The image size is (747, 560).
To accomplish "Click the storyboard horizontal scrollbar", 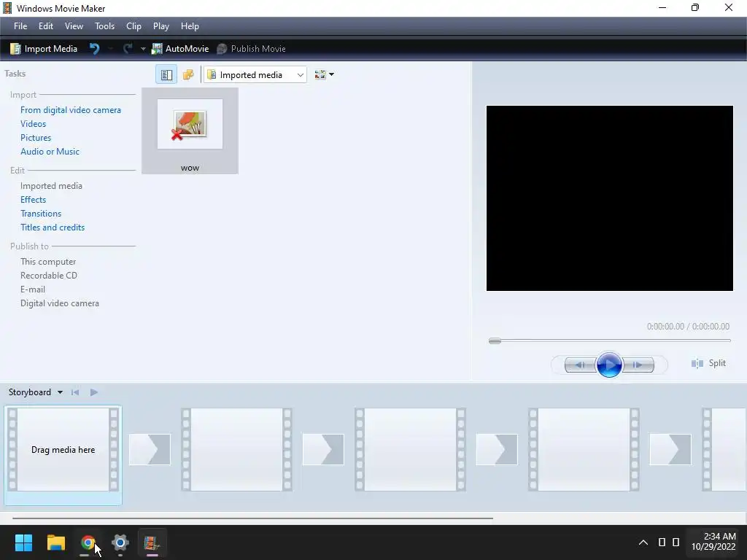I will click(x=252, y=518).
